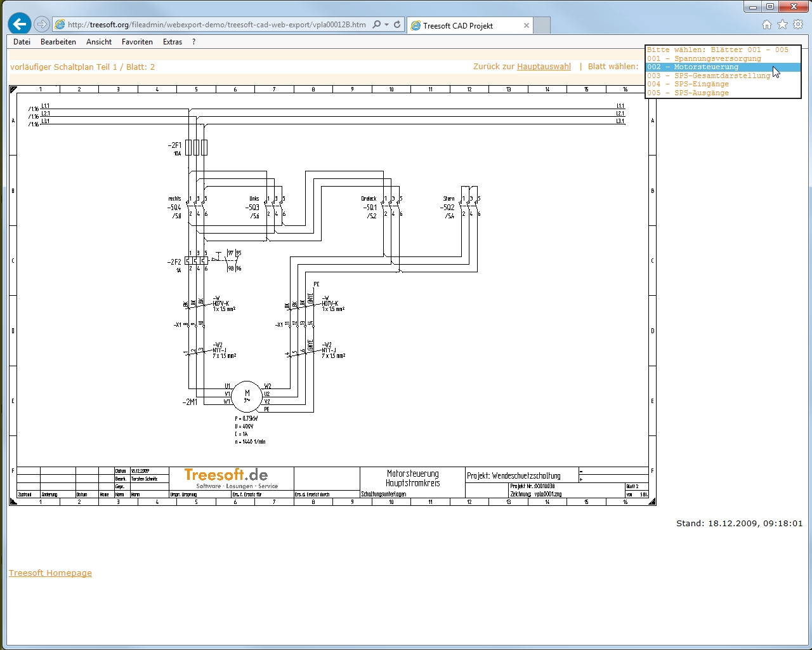Follow the Hauptauswahl link
The height and width of the screenshot is (650, 812).
click(544, 67)
